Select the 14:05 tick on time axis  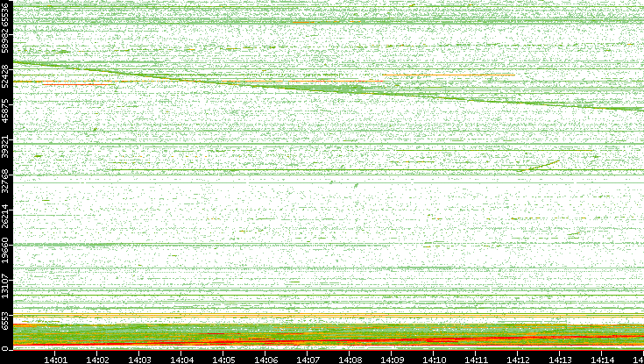224,359
